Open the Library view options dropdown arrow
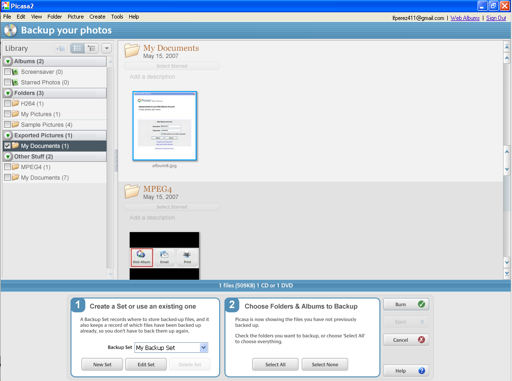512x381 pixels. tap(107, 48)
